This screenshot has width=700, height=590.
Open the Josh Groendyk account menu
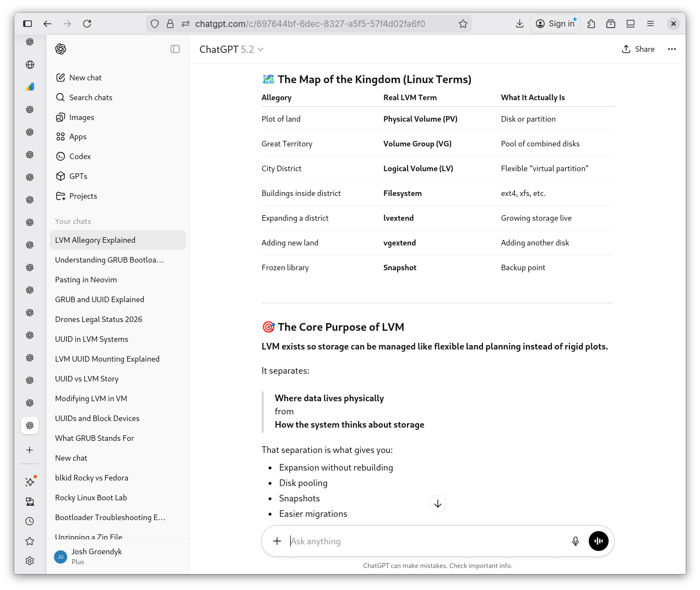pos(96,556)
